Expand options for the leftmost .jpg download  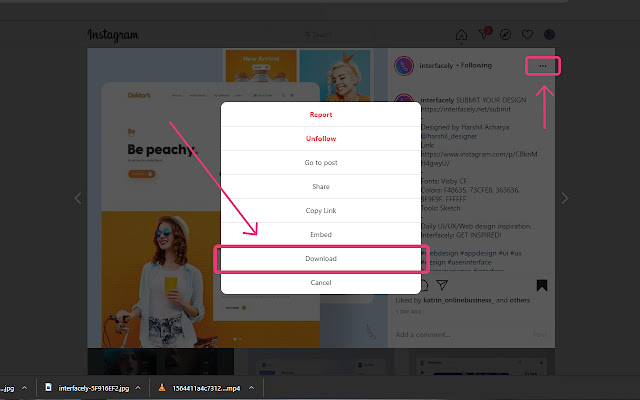(24, 388)
